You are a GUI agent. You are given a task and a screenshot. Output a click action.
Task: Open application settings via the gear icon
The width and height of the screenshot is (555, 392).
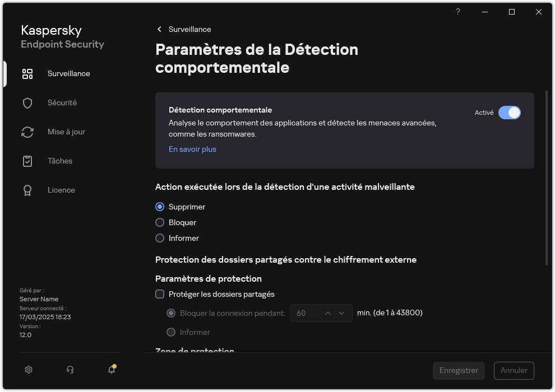pyautogui.click(x=28, y=370)
